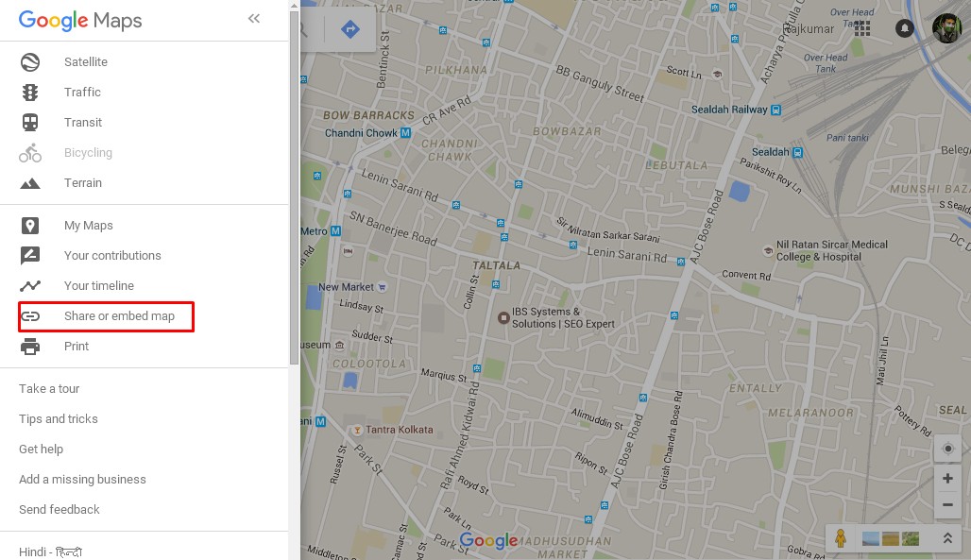Viewport: 971px width, 560px height.
Task: Click the Satellite globe icon
Action: tap(29, 62)
